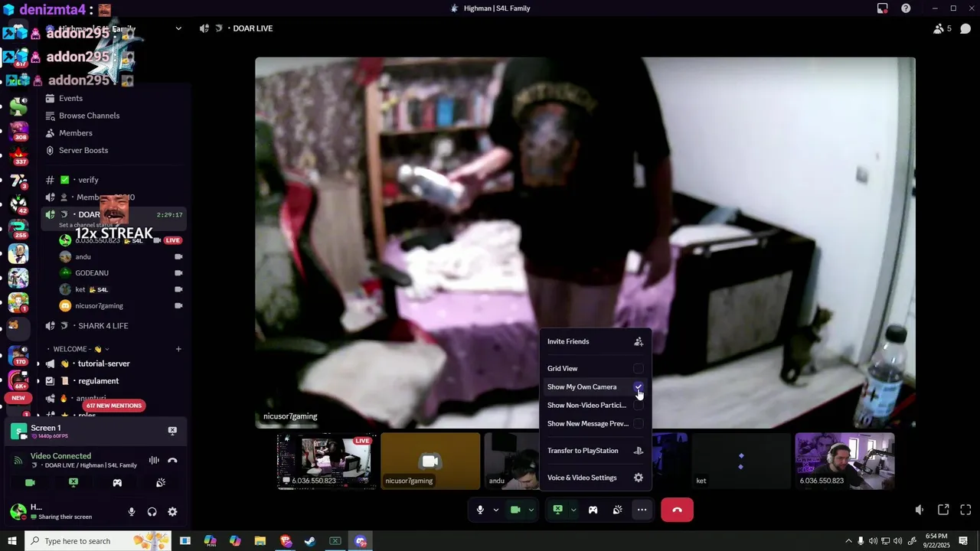Select rightmost webcam tile 6.036.550.823
Image resolution: width=980 pixels, height=551 pixels.
[844, 461]
